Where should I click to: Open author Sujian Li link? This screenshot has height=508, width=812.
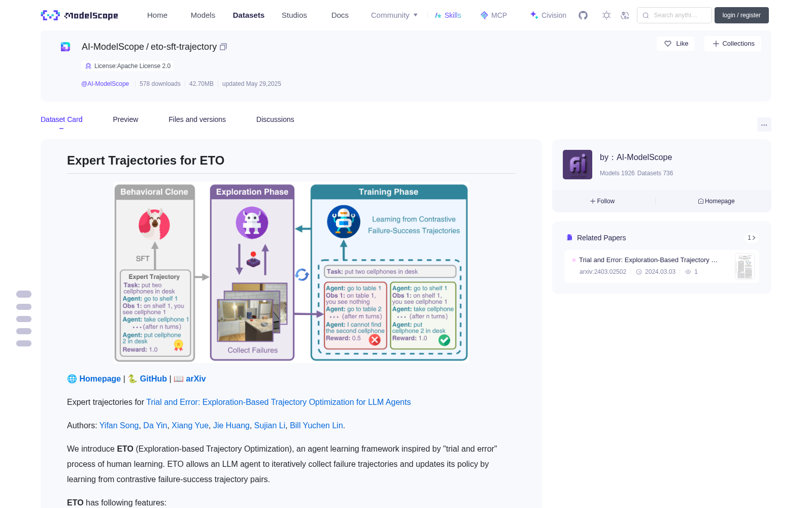[269, 425]
